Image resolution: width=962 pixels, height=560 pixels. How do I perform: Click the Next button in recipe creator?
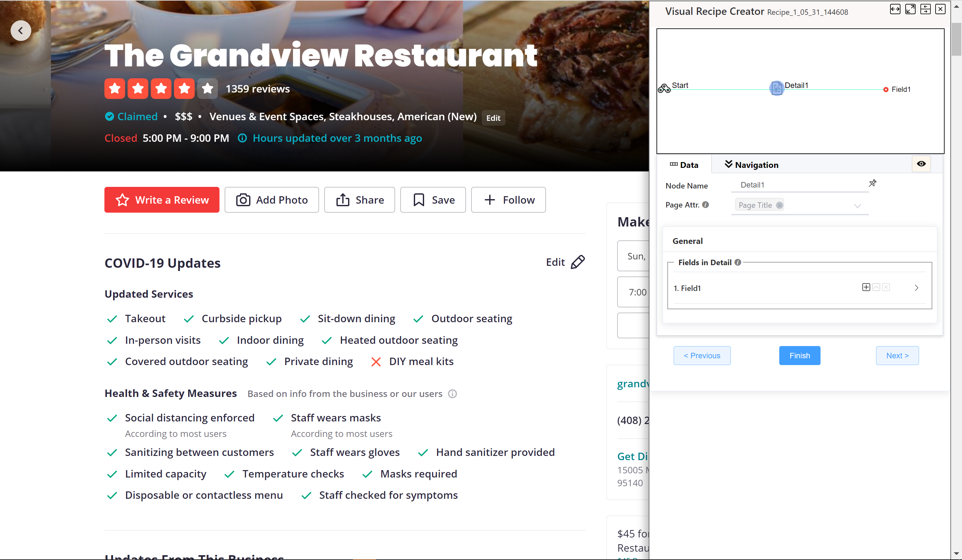[x=897, y=355]
